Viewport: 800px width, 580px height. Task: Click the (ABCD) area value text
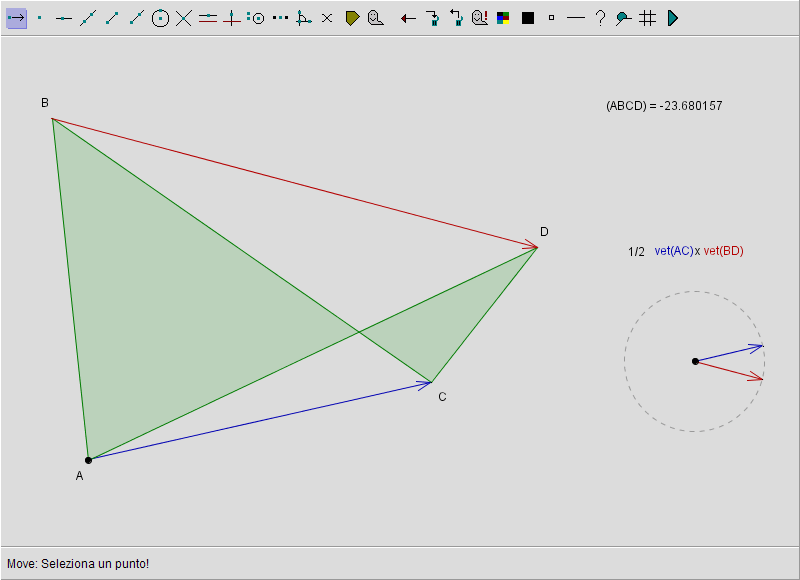[664, 106]
